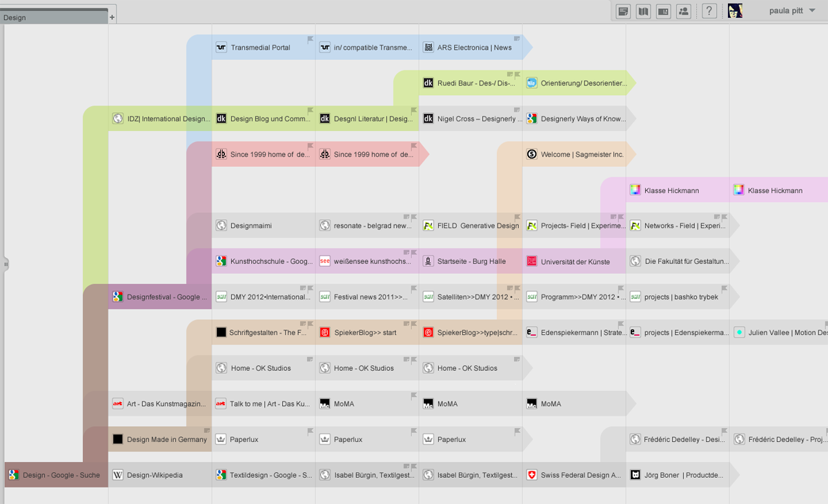
Task: Click the Transmedial Portal favicon
Action: 221,48
